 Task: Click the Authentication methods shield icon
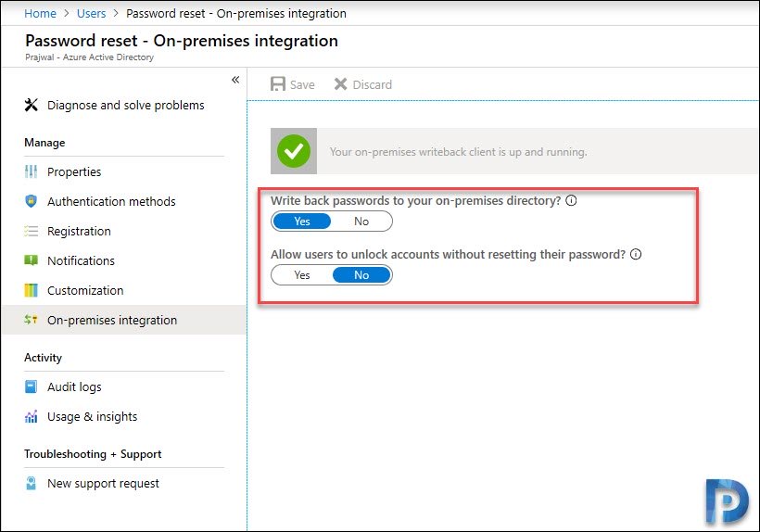pos(31,201)
